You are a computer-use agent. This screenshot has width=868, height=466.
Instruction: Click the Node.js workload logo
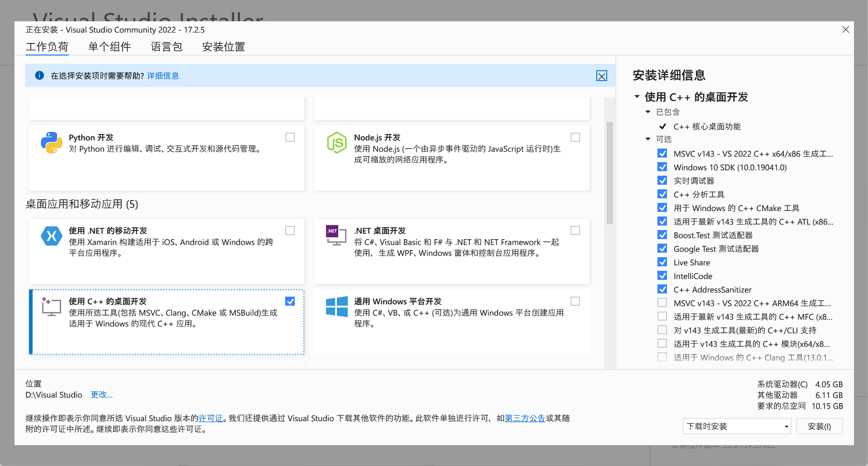pyautogui.click(x=336, y=142)
